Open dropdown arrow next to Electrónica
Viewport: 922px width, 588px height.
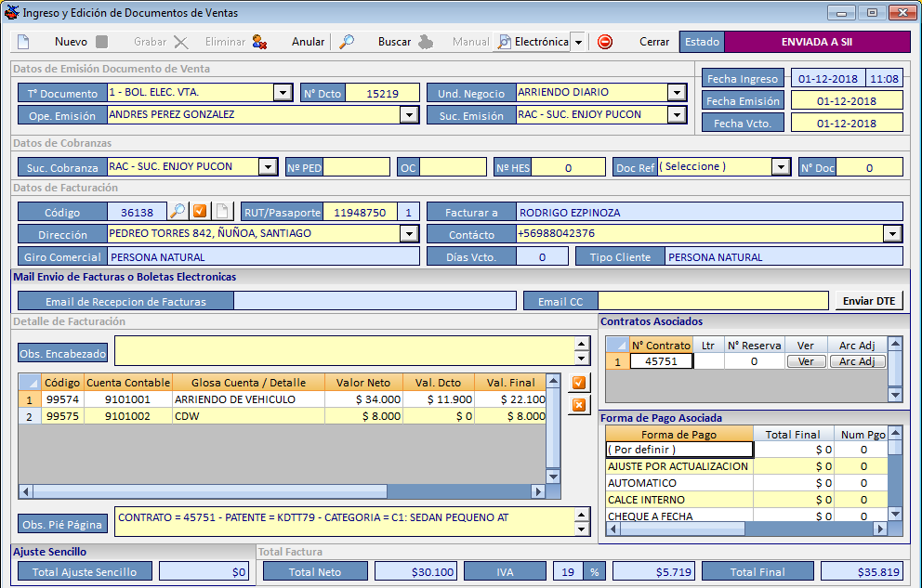pos(577,42)
